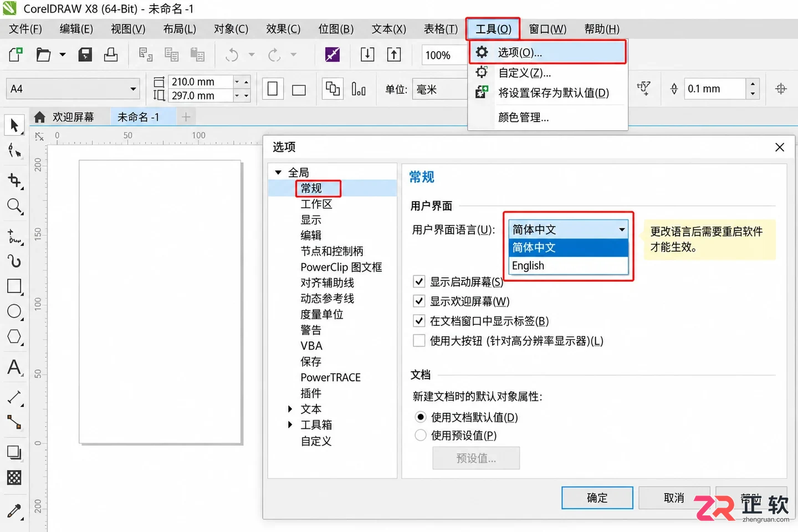The image size is (798, 532).
Task: Set page to portrait orientation
Action: pos(273,89)
